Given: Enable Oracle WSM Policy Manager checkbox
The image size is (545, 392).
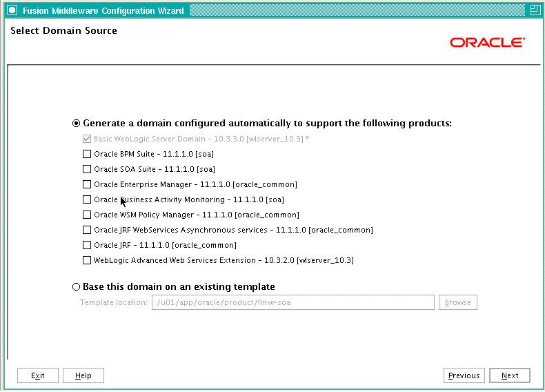Looking at the screenshot, I should 87,215.
